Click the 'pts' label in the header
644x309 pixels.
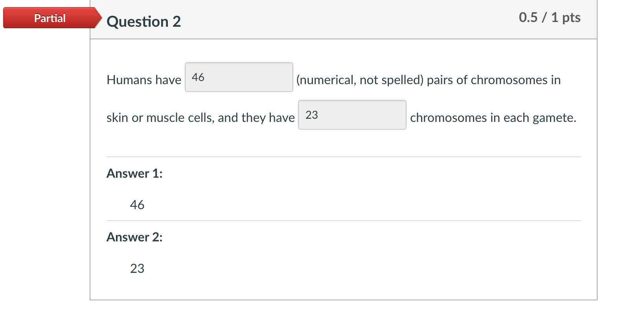pos(571,18)
